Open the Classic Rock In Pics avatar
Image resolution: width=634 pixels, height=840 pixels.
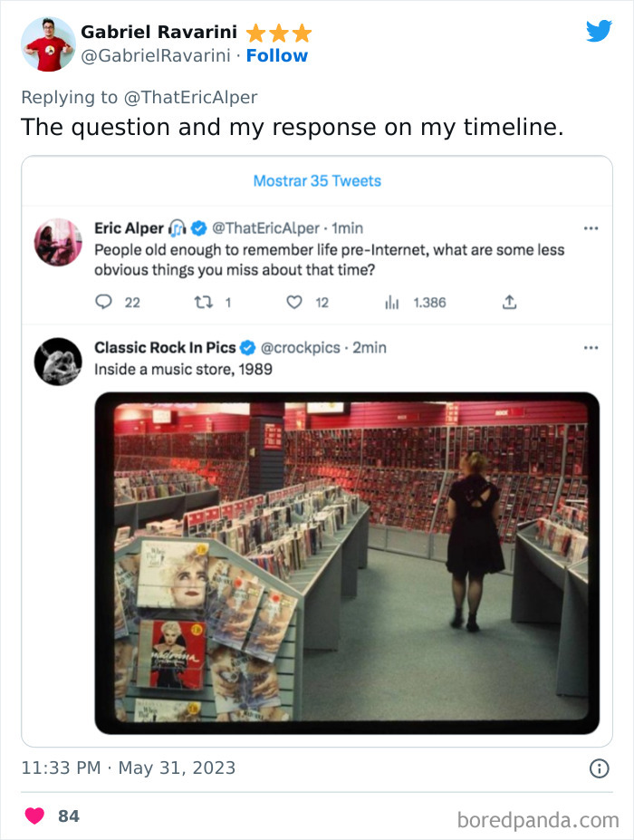[58, 362]
